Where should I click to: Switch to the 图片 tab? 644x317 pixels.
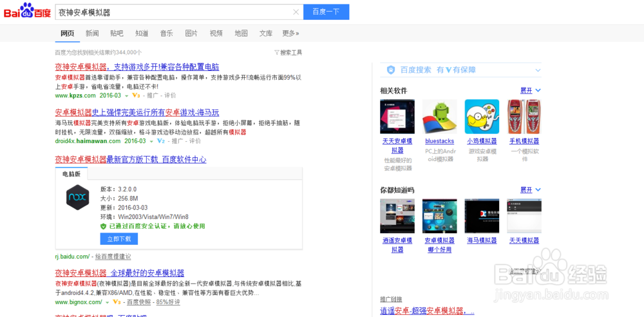pyautogui.click(x=191, y=34)
